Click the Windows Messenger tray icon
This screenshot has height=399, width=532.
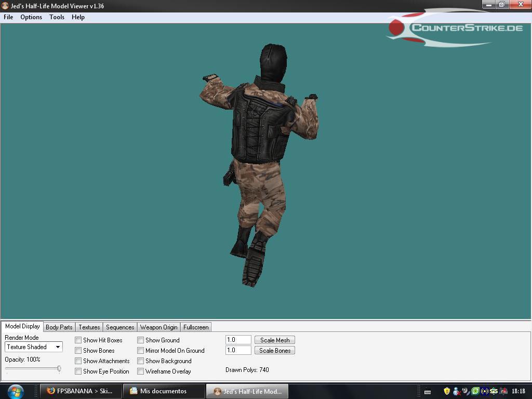tap(456, 391)
